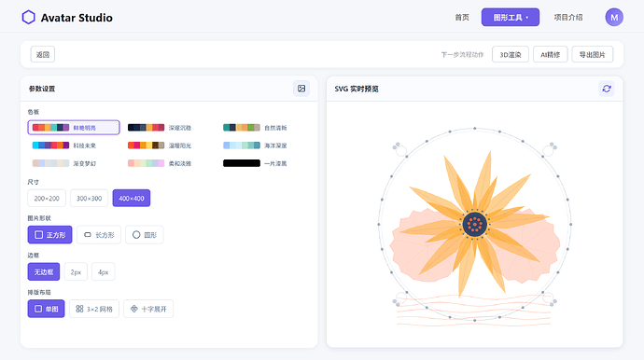
Task: Select the 3×2 网格 layout option
Action: point(94,309)
